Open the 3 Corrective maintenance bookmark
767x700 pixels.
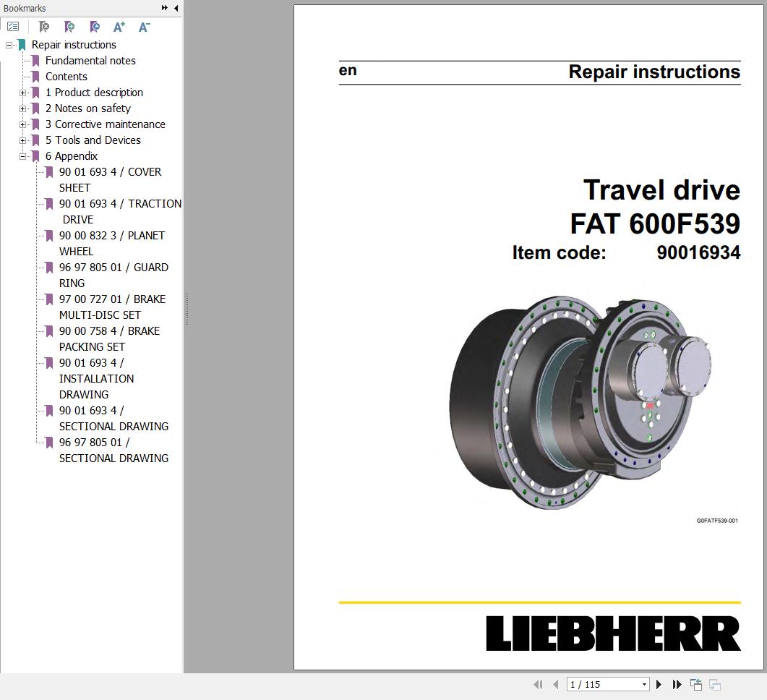click(x=105, y=124)
